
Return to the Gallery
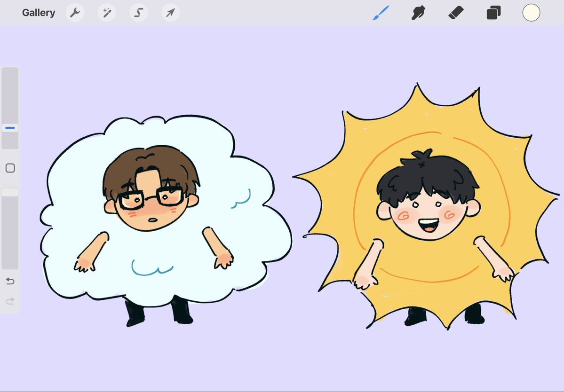[x=39, y=13]
